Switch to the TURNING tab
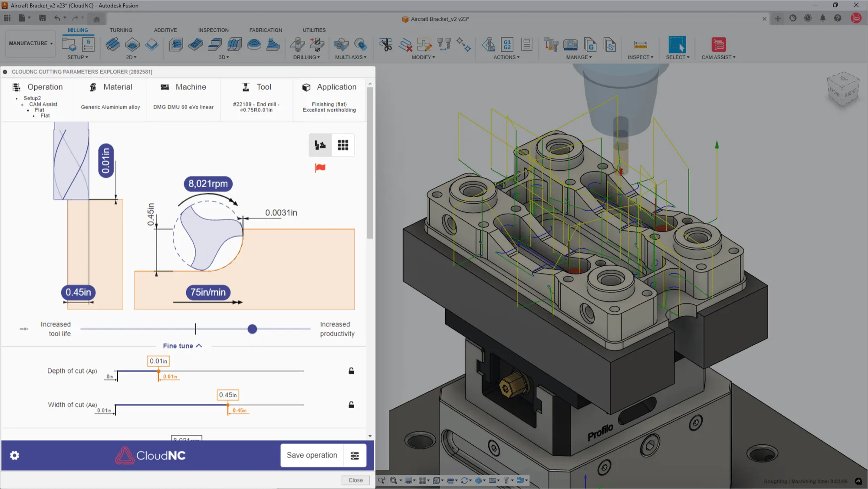The width and height of the screenshot is (868, 489). 121,30
